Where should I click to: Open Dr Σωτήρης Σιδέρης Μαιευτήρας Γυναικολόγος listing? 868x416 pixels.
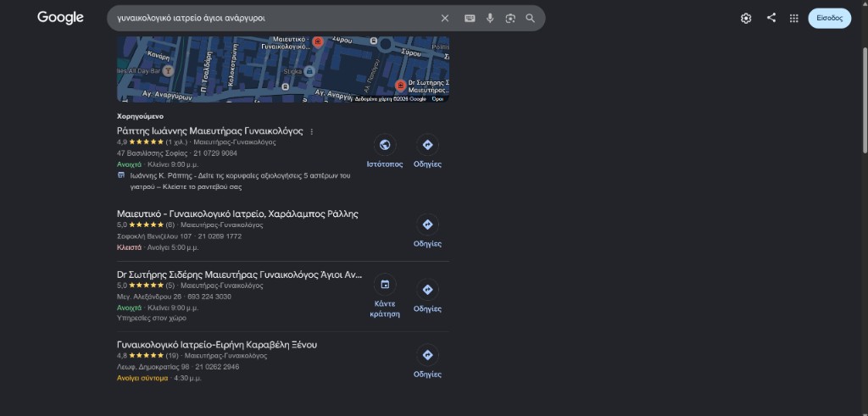point(240,275)
